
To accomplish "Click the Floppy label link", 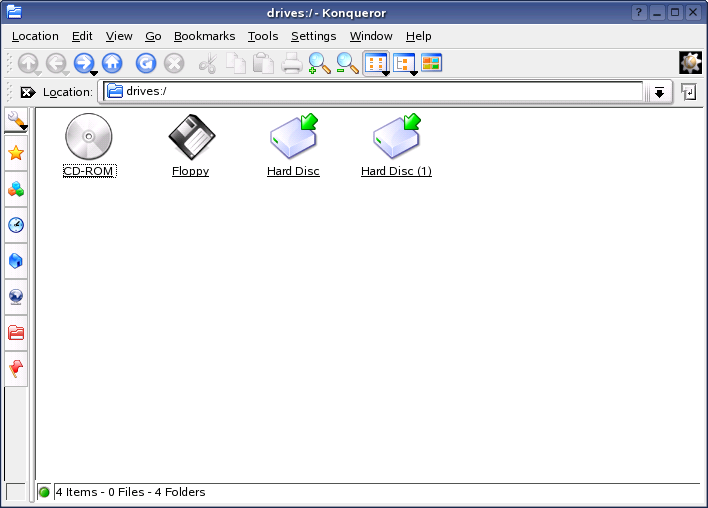I will [x=191, y=171].
